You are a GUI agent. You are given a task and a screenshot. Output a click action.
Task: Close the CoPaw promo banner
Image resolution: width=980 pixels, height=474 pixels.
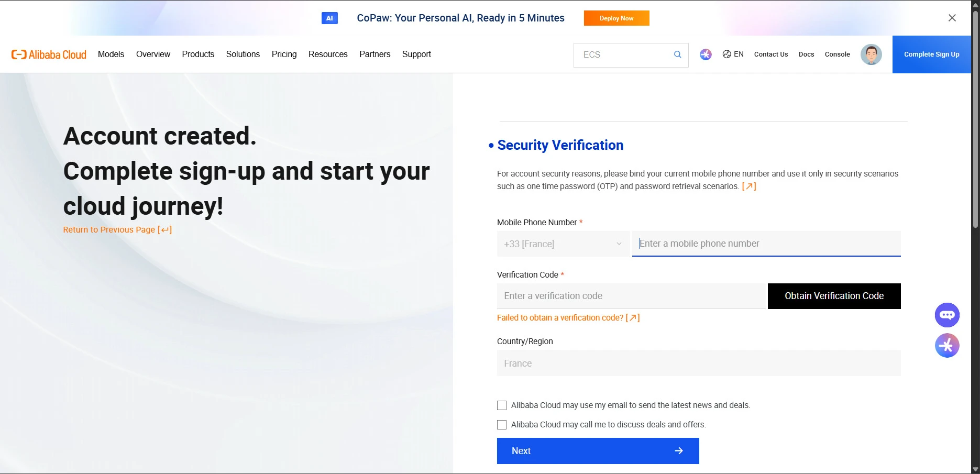952,18
